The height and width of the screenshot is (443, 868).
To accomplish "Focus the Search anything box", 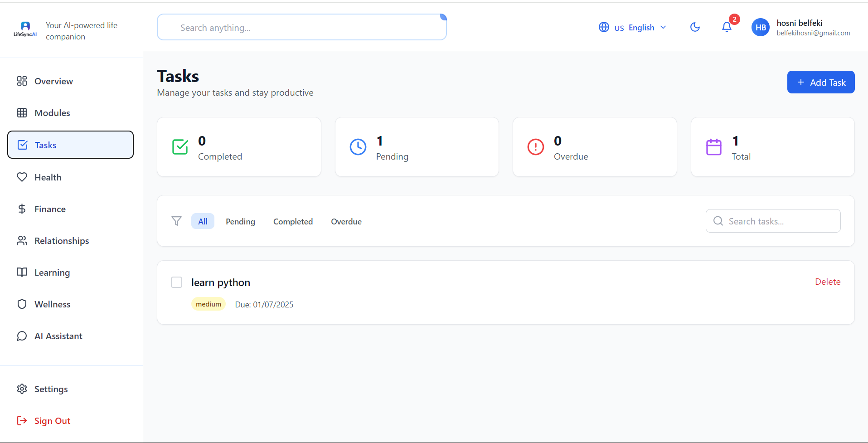I will tap(301, 27).
